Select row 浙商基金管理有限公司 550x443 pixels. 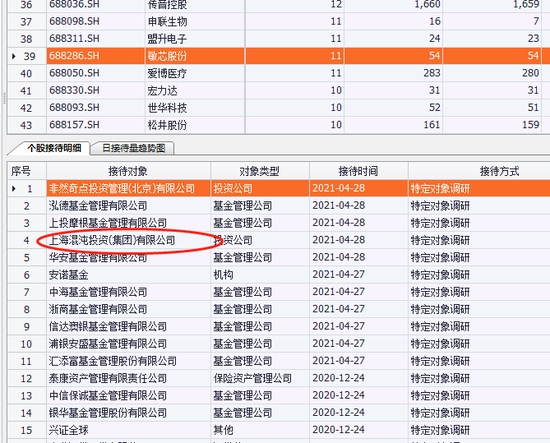tap(98, 309)
